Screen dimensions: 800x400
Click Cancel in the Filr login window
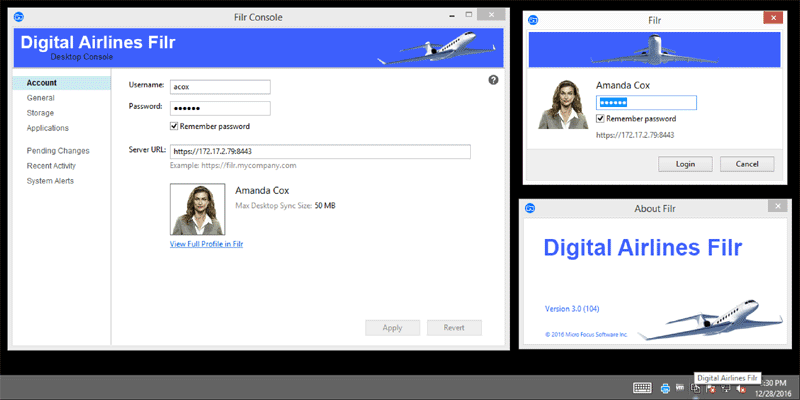tap(747, 164)
